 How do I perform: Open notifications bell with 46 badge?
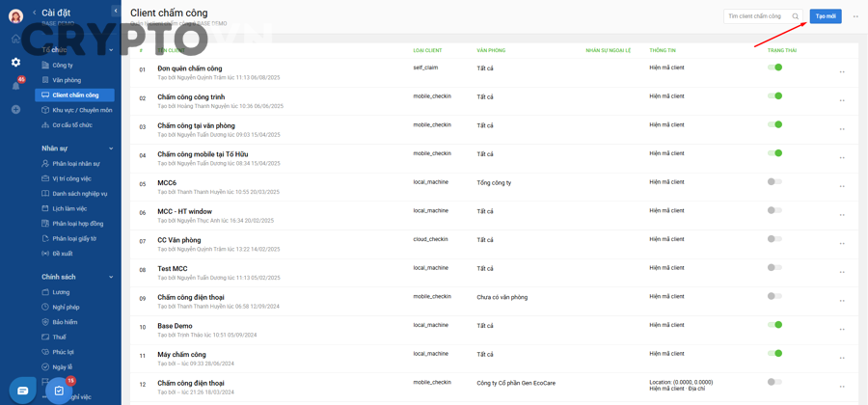[x=15, y=86]
